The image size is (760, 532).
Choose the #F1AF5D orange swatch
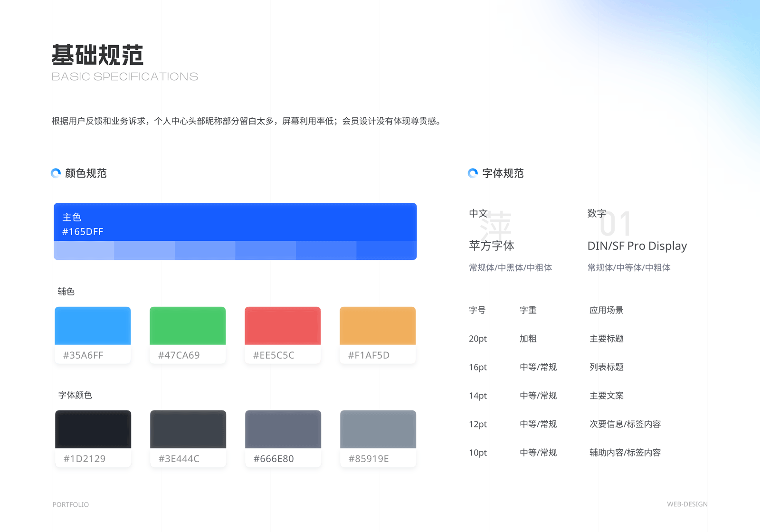[x=378, y=326]
